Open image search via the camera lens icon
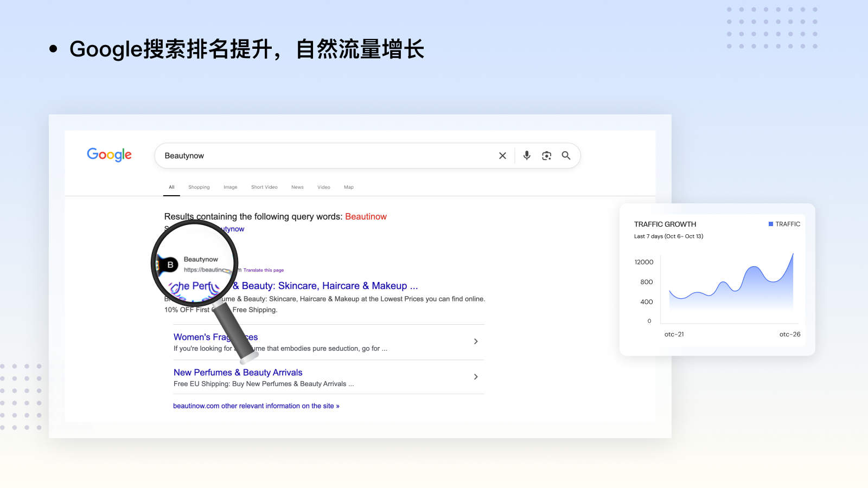 (546, 156)
